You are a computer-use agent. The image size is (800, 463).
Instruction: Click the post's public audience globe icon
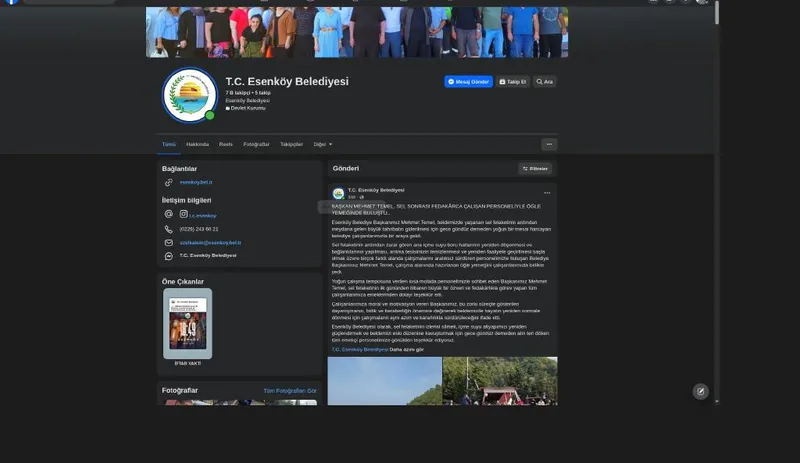click(x=362, y=197)
